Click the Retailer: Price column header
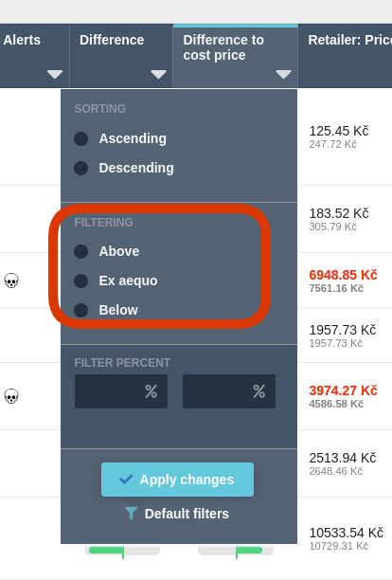 pyautogui.click(x=349, y=40)
